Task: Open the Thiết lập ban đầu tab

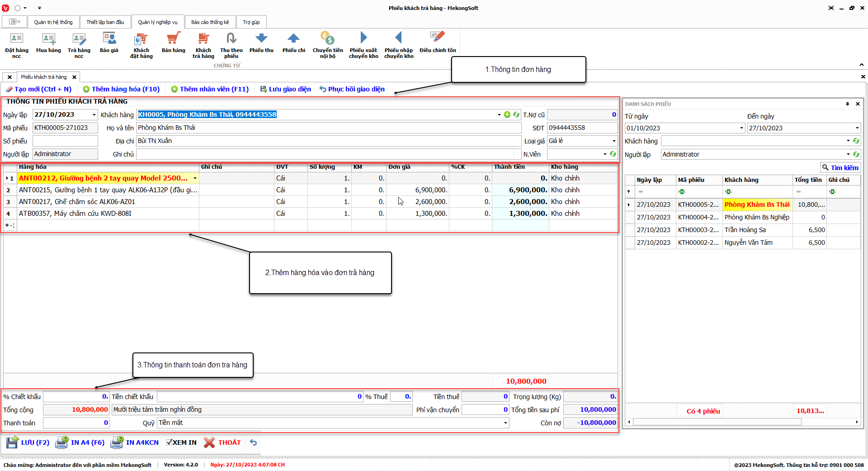Action: (105, 22)
